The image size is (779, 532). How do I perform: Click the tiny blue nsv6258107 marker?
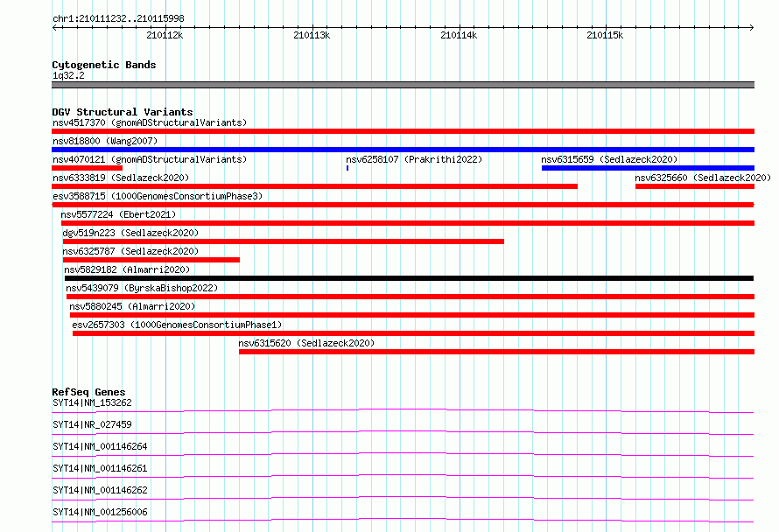tap(347, 168)
